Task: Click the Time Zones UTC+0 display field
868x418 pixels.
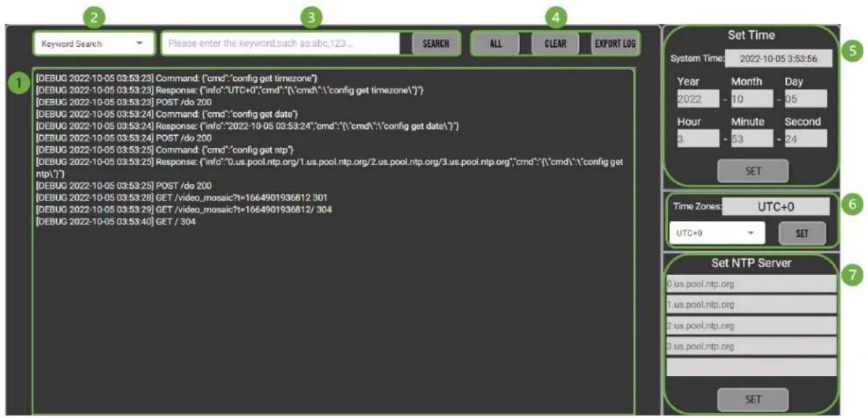Action: click(x=776, y=206)
